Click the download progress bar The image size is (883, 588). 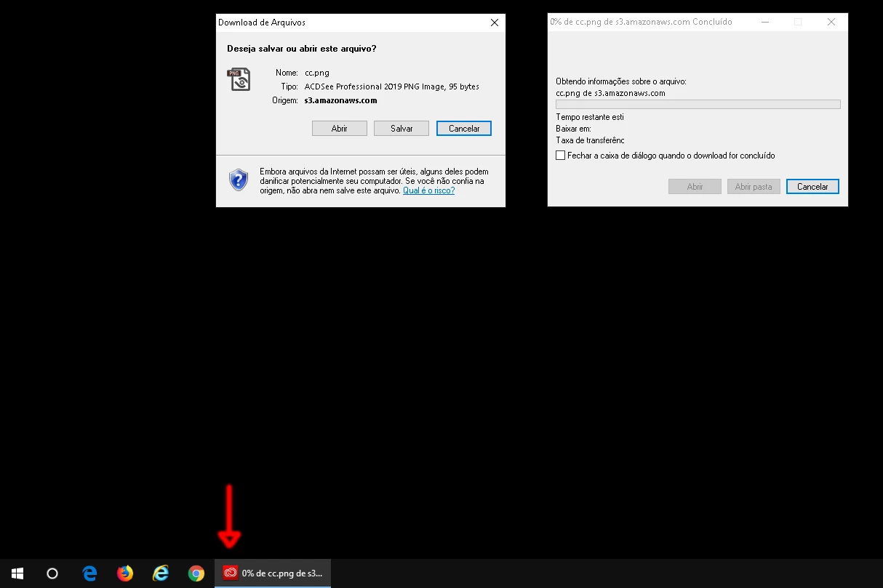(698, 105)
